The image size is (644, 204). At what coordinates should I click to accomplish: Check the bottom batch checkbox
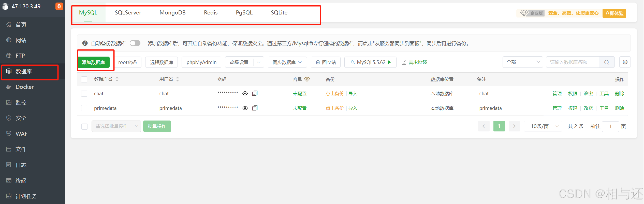(84, 126)
